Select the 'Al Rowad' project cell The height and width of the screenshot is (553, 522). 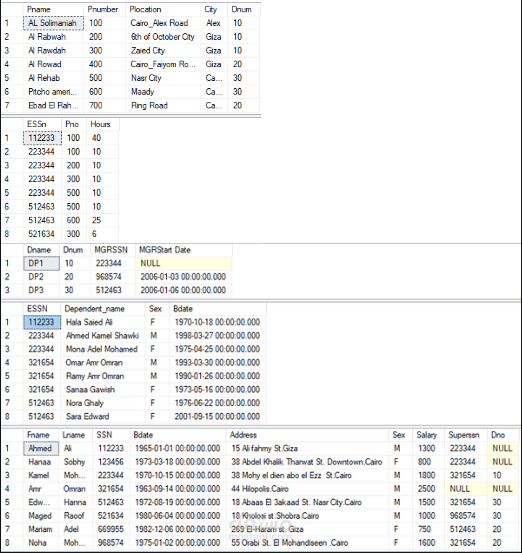(54, 65)
